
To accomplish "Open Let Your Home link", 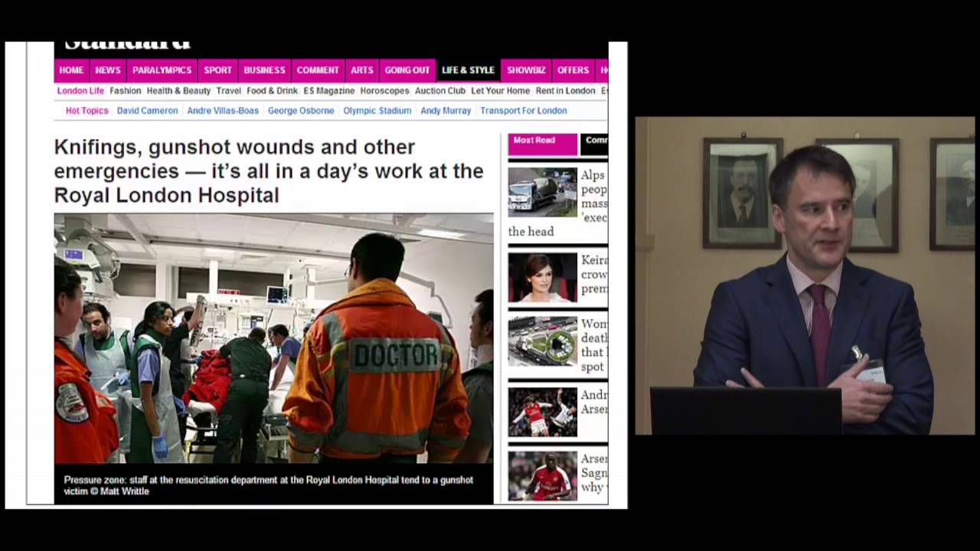I will (500, 90).
